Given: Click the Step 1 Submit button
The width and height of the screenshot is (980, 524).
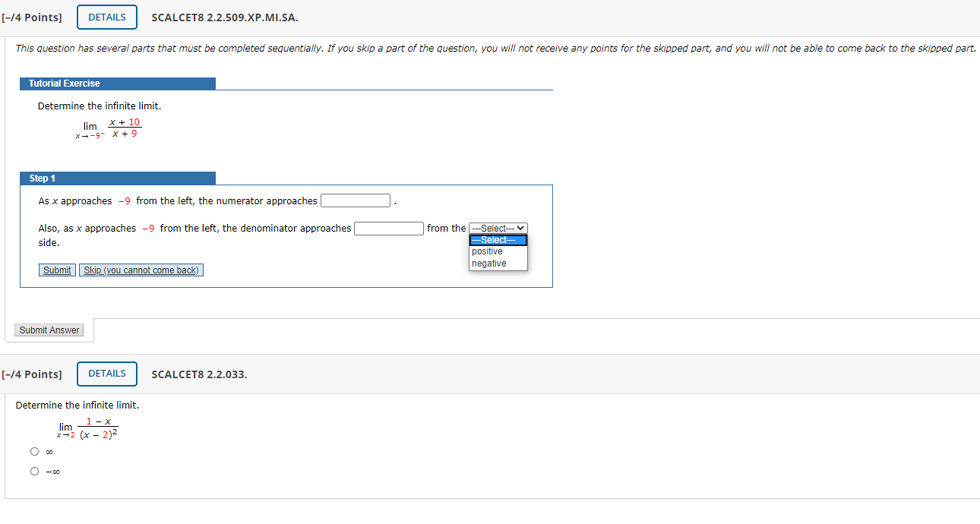Looking at the screenshot, I should [57, 270].
